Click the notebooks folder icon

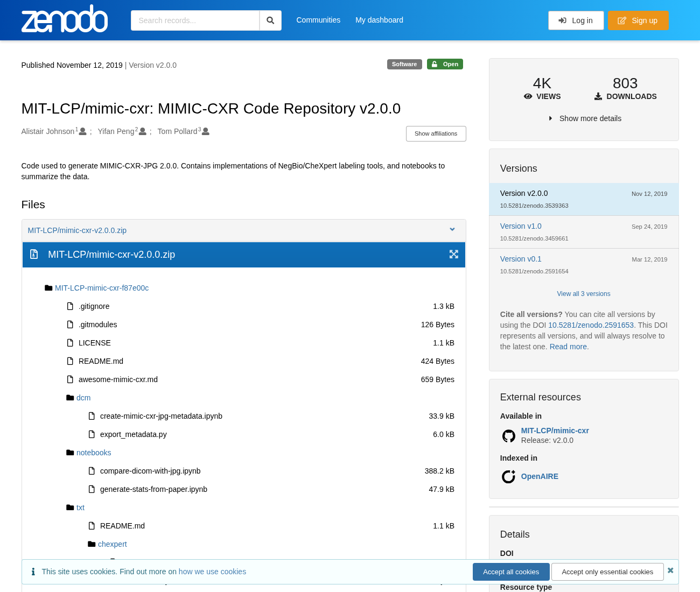click(x=70, y=453)
